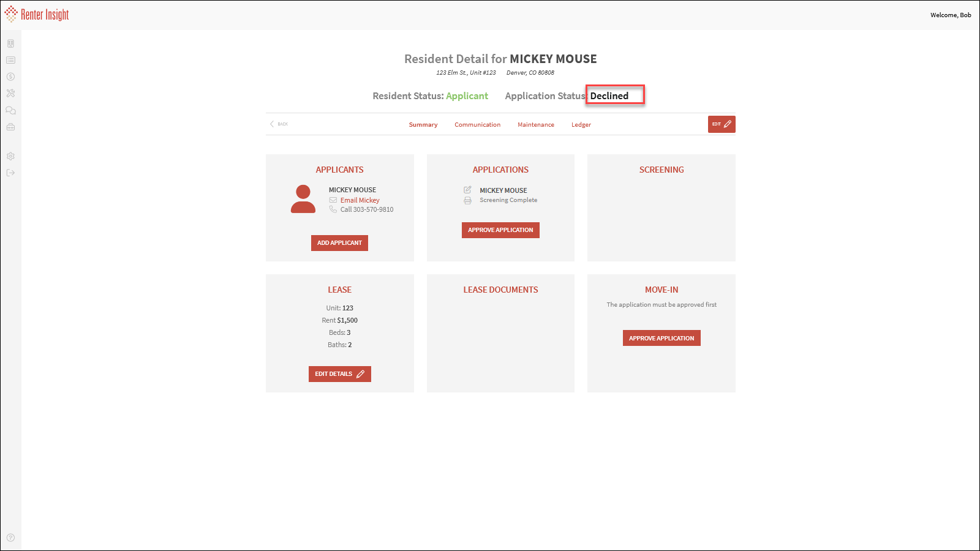Click the Email Mickey link
This screenshot has width=980, height=551.
point(360,200)
